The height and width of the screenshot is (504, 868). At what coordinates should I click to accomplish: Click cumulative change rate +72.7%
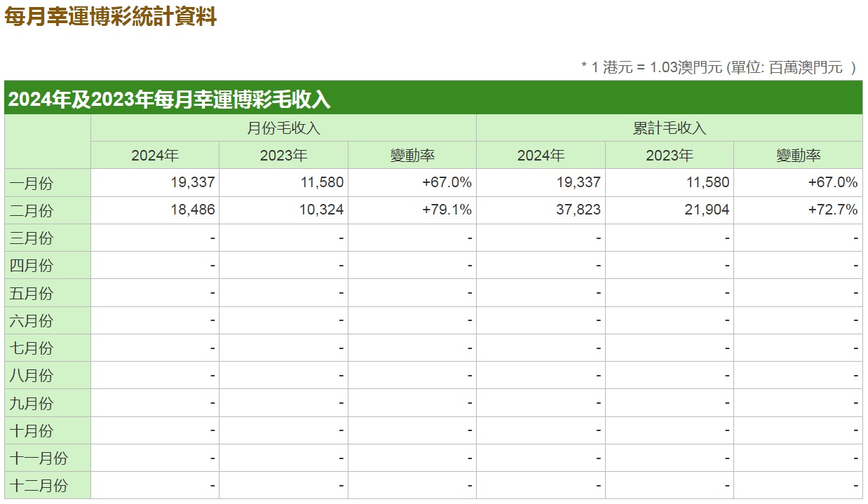click(833, 210)
